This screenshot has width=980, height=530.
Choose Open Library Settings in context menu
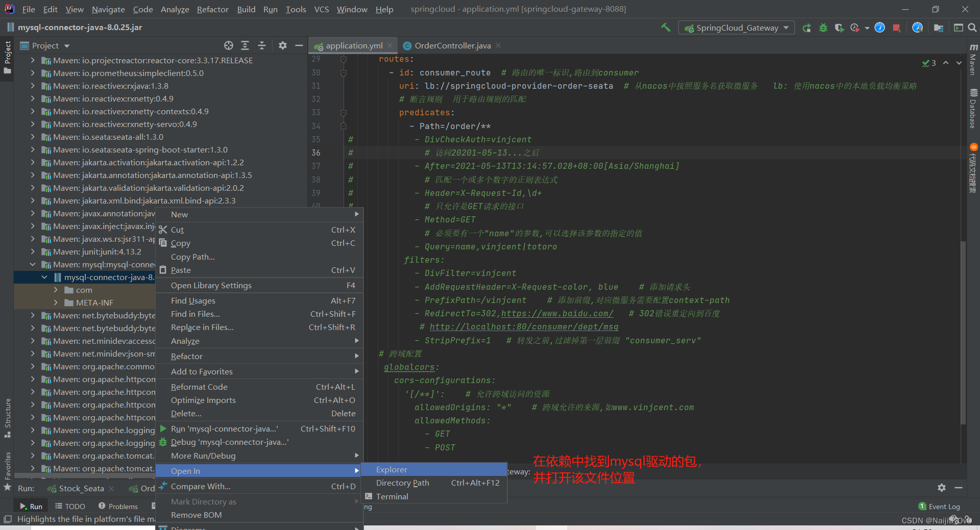259,285
